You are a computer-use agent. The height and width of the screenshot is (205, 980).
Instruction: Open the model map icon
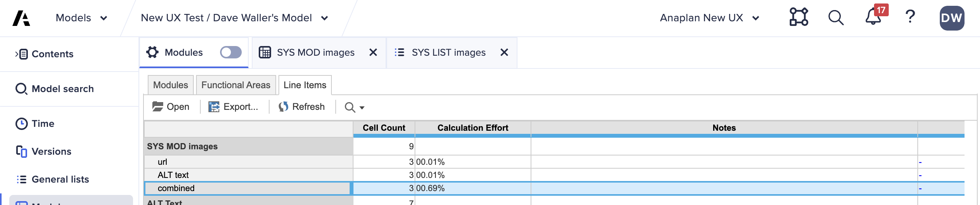pyautogui.click(x=799, y=17)
